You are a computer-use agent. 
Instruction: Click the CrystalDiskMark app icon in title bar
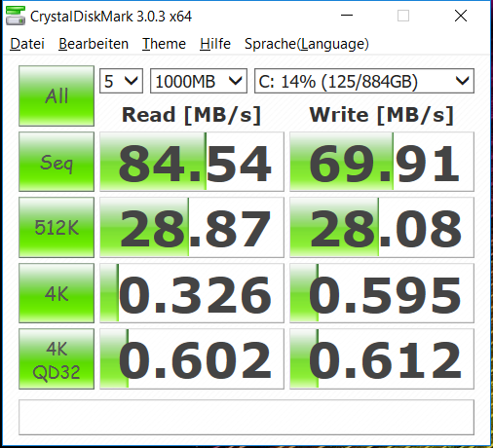click(16, 16)
